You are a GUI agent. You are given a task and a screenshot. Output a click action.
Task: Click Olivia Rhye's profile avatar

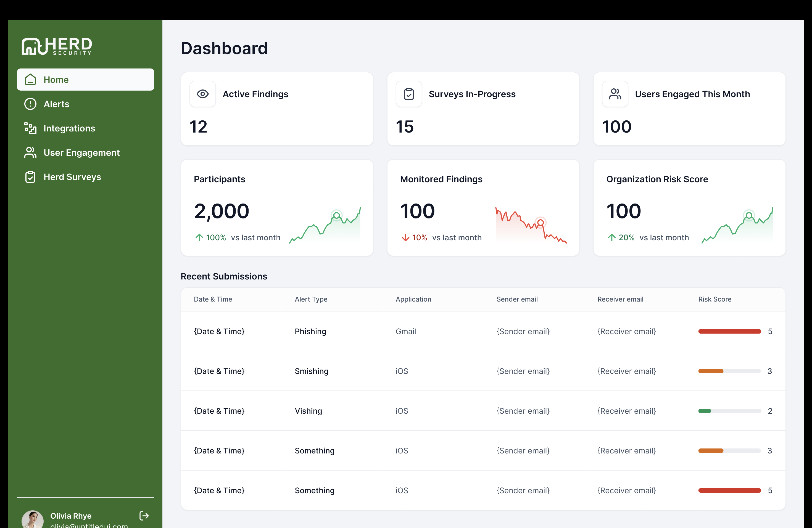[x=32, y=520]
